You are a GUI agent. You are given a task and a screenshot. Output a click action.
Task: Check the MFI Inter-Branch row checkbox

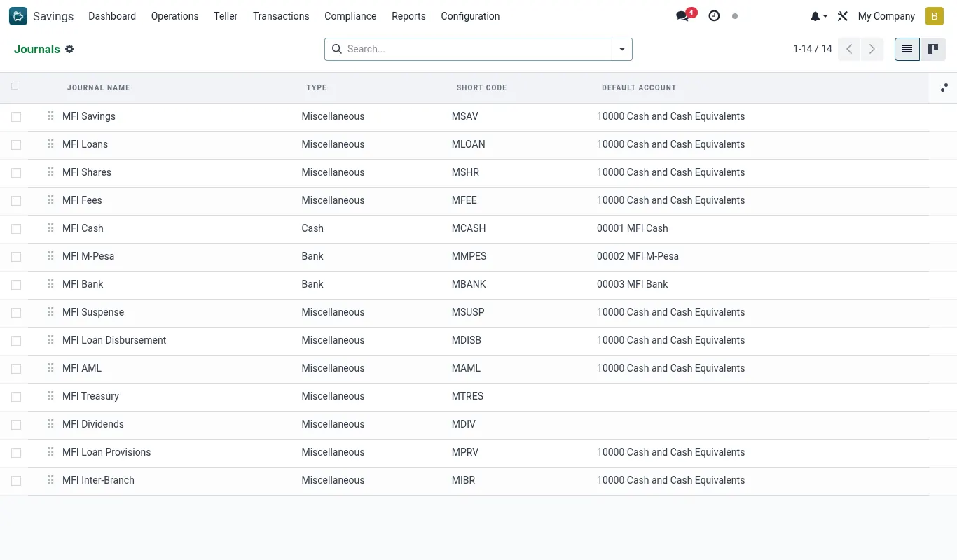pos(16,481)
